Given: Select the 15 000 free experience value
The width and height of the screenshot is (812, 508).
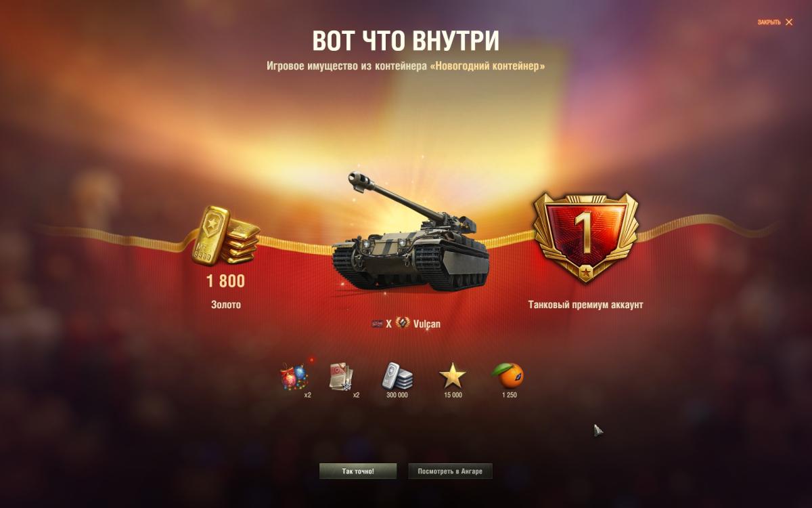Looking at the screenshot, I should coord(453,396).
